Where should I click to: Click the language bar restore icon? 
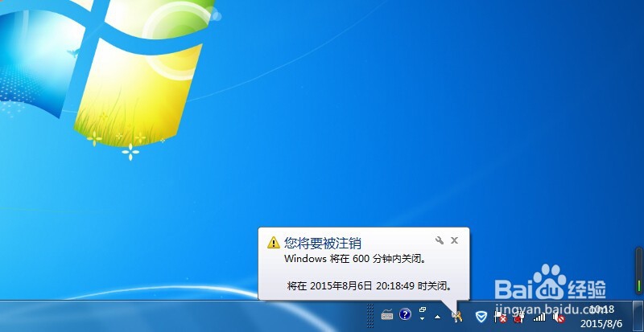[423, 309]
